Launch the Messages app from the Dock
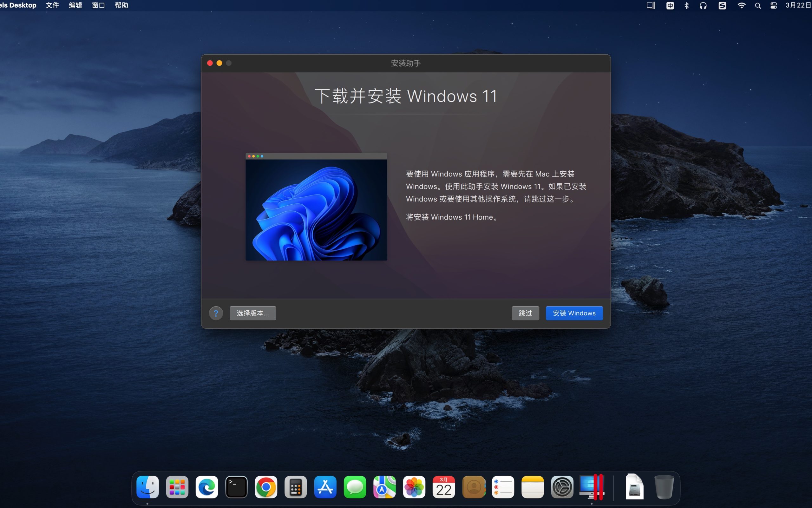 (354, 486)
